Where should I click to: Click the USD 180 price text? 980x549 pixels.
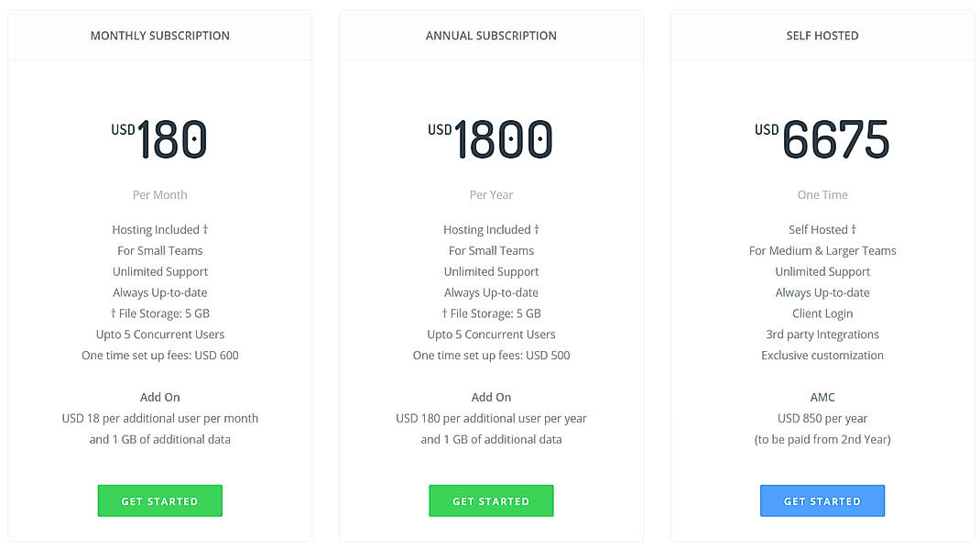pyautogui.click(x=159, y=139)
